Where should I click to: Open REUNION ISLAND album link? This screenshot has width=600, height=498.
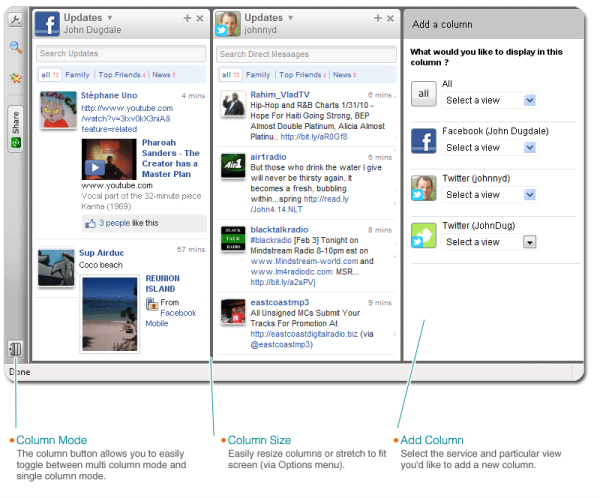click(x=162, y=284)
